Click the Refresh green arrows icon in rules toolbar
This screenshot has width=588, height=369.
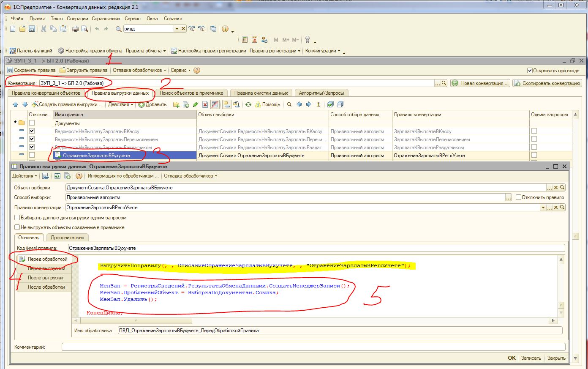[248, 104]
